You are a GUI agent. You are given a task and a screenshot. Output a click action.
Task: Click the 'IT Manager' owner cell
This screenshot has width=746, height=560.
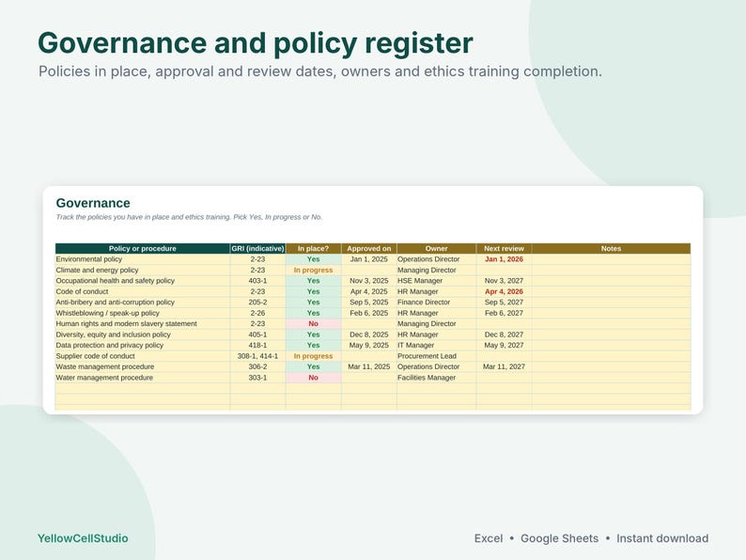click(x=437, y=346)
